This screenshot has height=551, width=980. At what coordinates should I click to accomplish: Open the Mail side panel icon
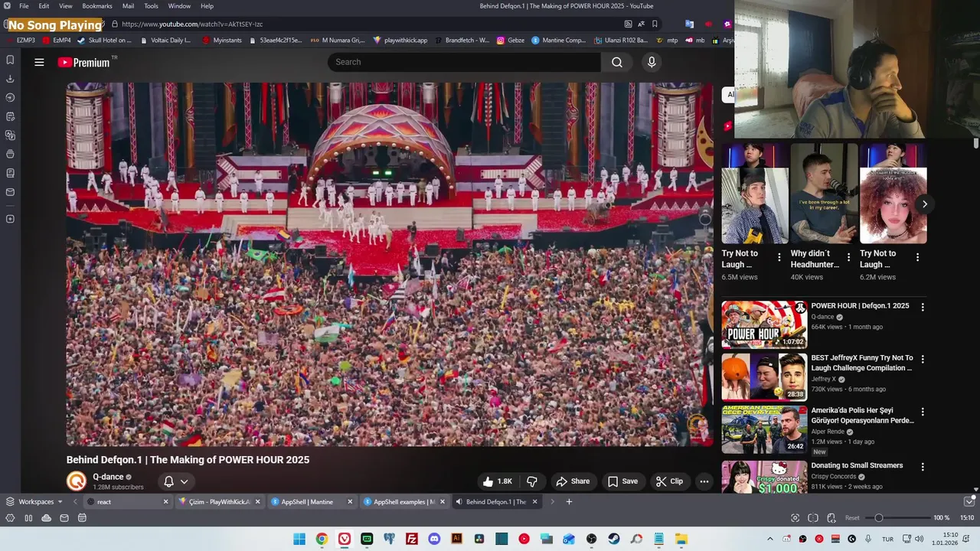10,192
